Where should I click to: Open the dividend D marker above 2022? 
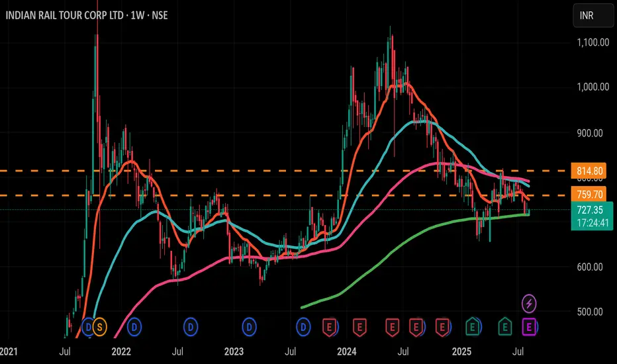click(134, 327)
